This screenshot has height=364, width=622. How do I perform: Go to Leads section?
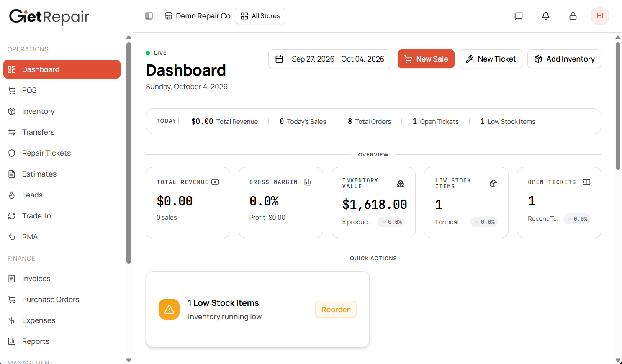click(62, 195)
